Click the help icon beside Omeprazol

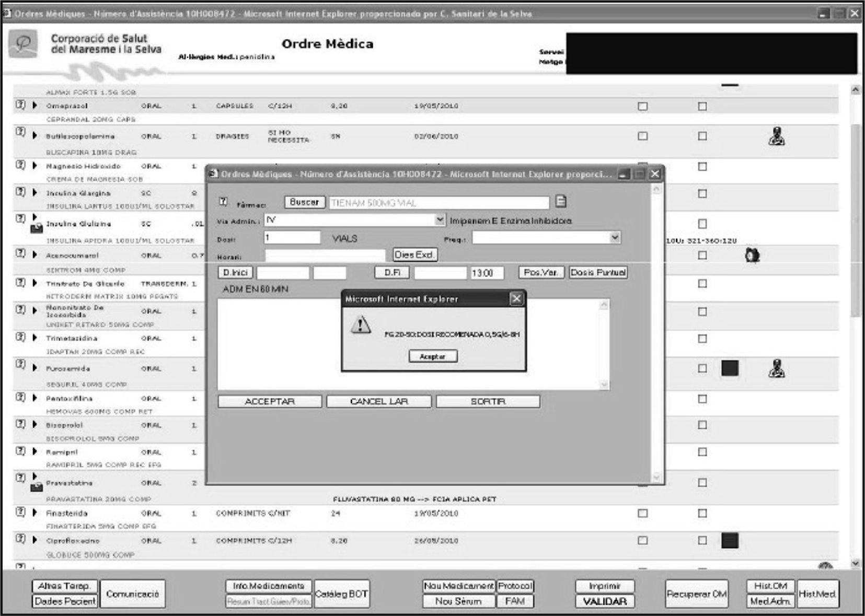[x=20, y=104]
